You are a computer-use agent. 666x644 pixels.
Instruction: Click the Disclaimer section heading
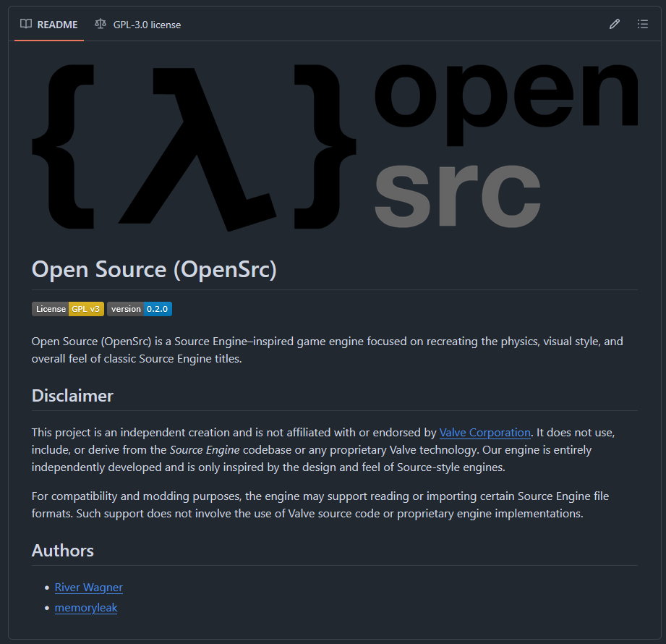coord(72,396)
